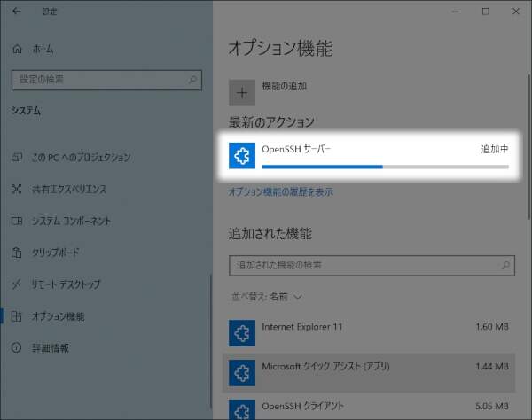Screen dimensions: 532x420
Task: Open 詳細情報 page
Action: pyautogui.click(x=51, y=348)
